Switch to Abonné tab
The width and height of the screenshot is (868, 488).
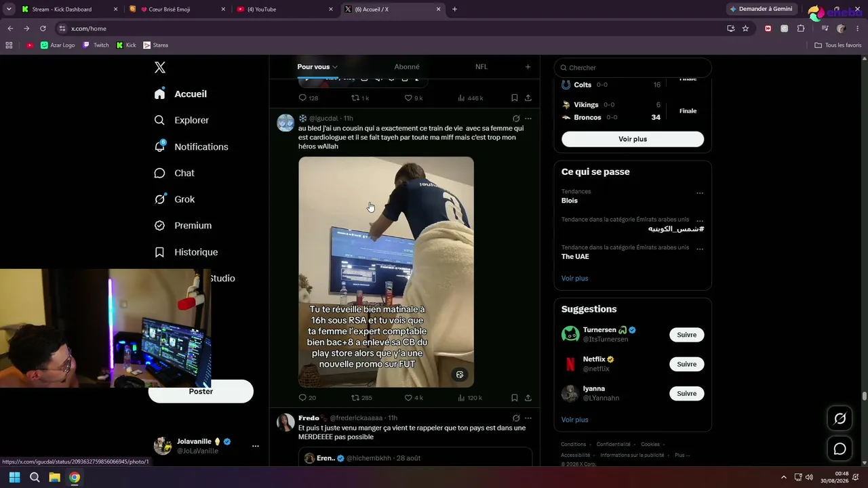[407, 67]
